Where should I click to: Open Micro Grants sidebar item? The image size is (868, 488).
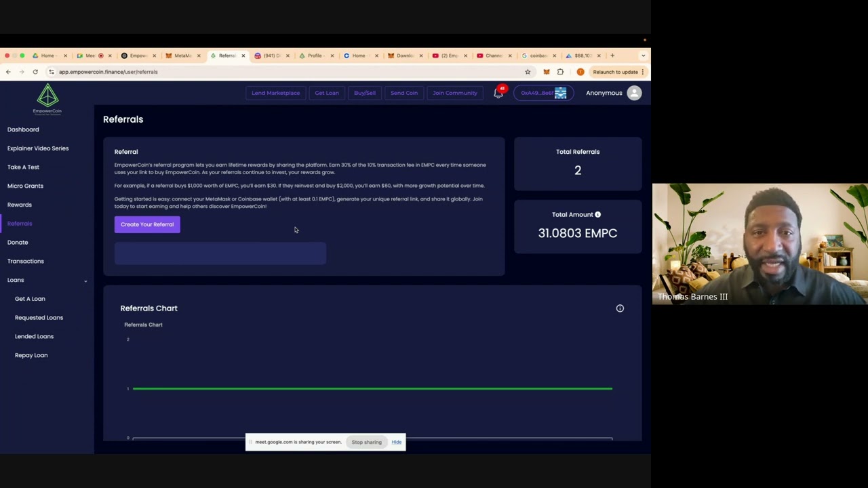point(25,186)
